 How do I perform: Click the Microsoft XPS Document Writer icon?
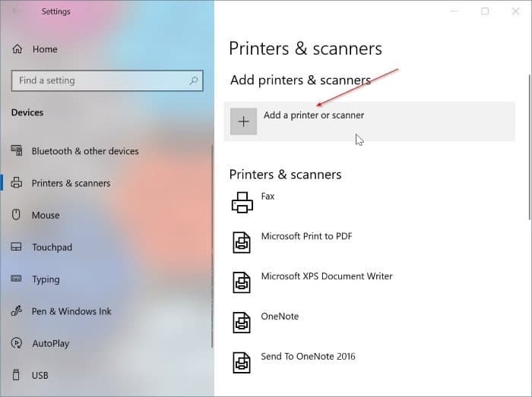tap(242, 282)
